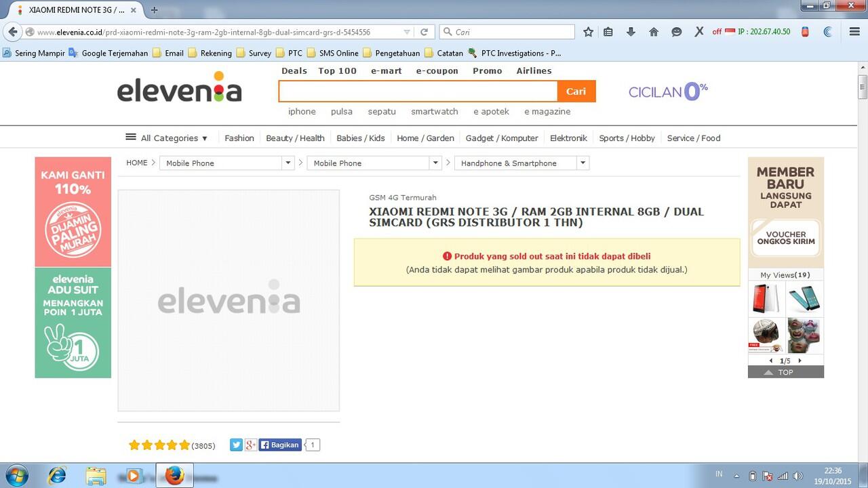The height and width of the screenshot is (488, 868).
Task: Expand second Mobile Phone breadcrumb dropdown
Action: 435,163
